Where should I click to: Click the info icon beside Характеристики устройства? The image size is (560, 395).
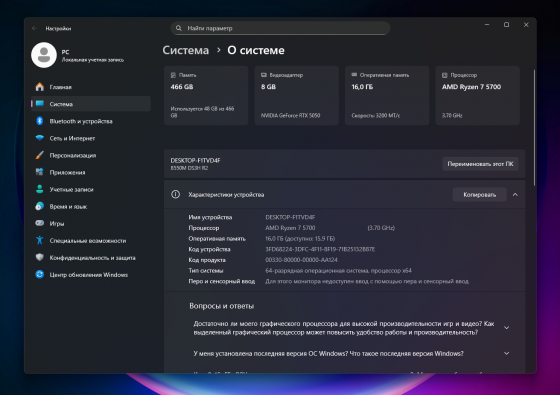click(x=175, y=194)
